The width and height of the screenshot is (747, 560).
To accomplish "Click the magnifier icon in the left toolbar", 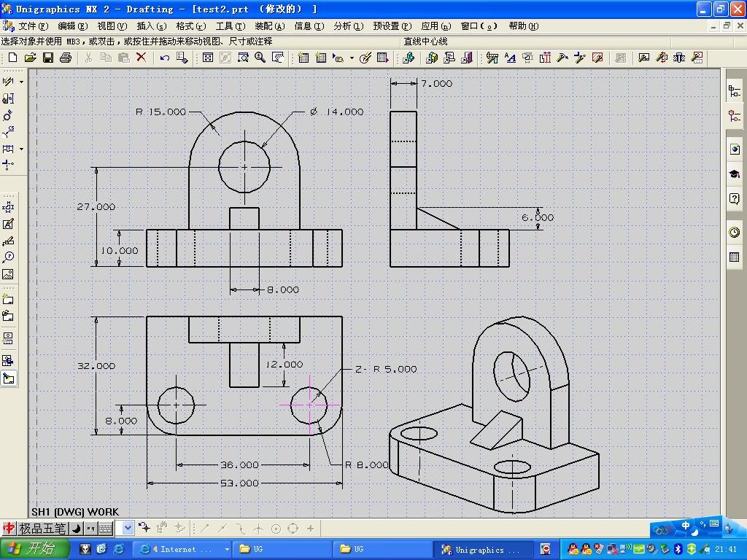I will click(x=8, y=257).
